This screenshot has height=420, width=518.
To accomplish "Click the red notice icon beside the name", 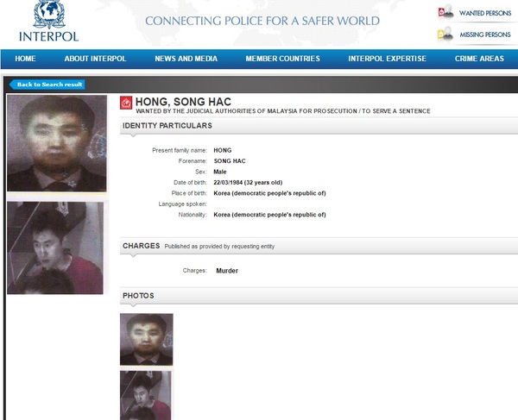I will pyautogui.click(x=126, y=103).
